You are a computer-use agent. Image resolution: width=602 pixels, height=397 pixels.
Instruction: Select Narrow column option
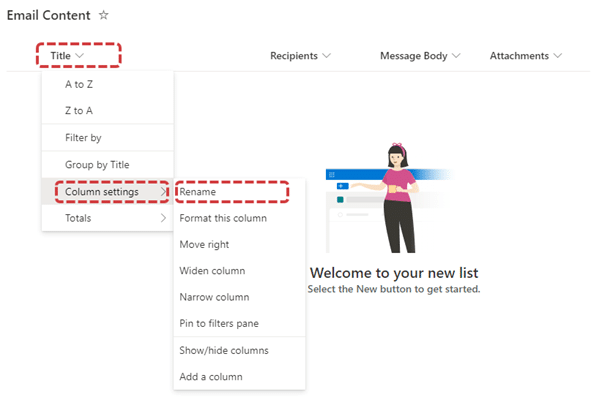tap(240, 297)
